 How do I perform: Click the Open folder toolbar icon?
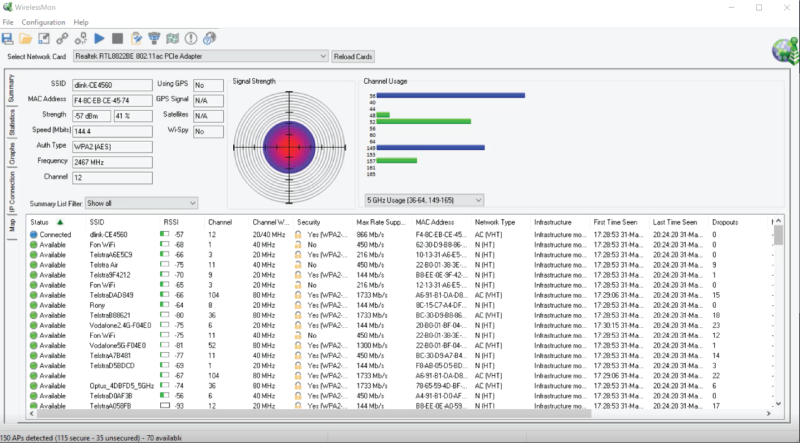[26, 38]
